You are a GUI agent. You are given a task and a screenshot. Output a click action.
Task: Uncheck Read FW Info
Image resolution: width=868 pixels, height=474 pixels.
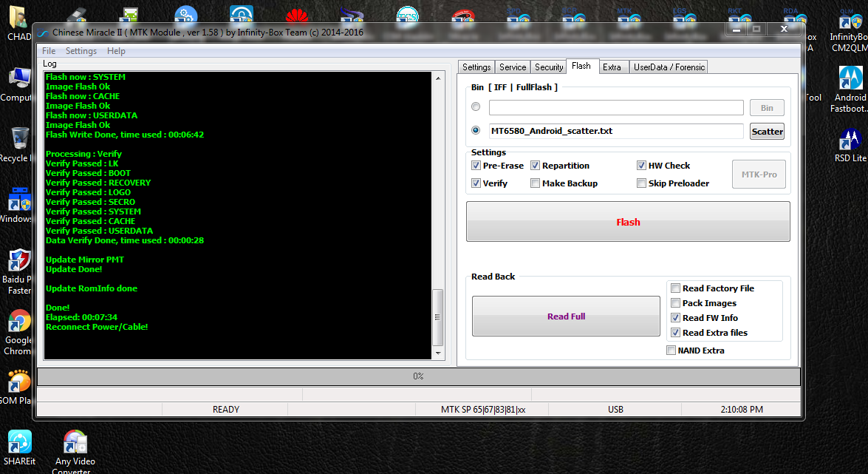point(675,318)
